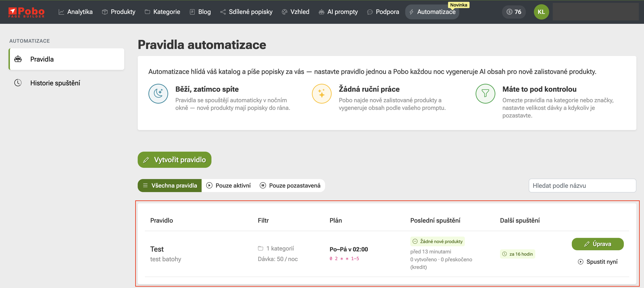Open Analytika from the top navigation
The width and height of the screenshot is (644, 288).
click(x=75, y=12)
